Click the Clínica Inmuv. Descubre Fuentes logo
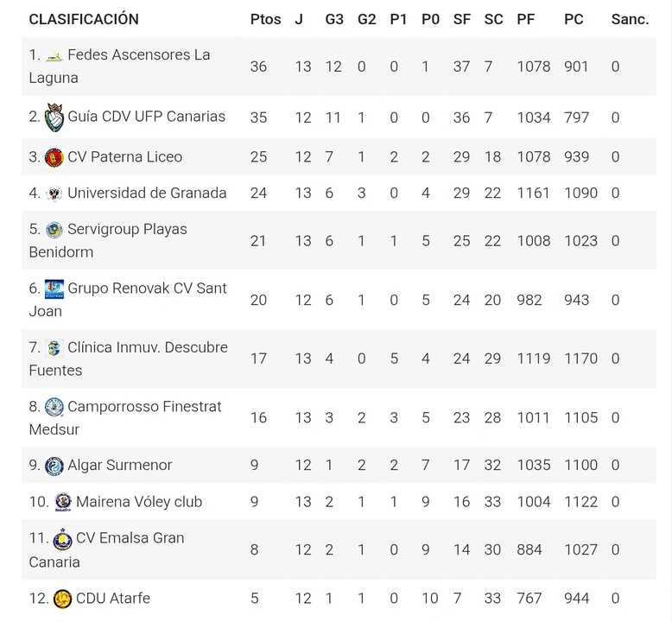This screenshot has width=672, height=622. tap(54, 348)
